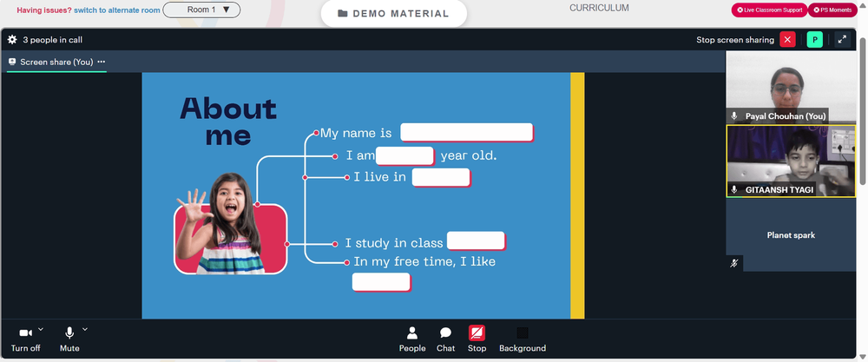Open the People panel

point(412,339)
